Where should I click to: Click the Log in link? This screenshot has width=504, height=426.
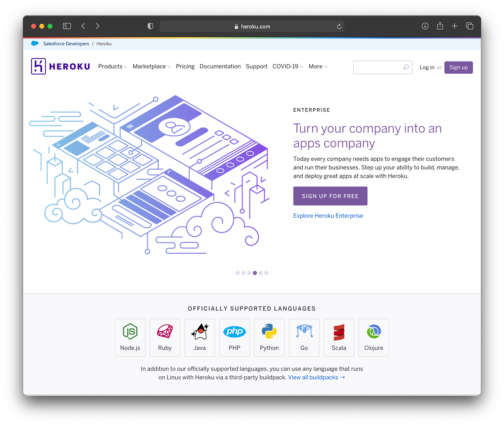(x=427, y=67)
